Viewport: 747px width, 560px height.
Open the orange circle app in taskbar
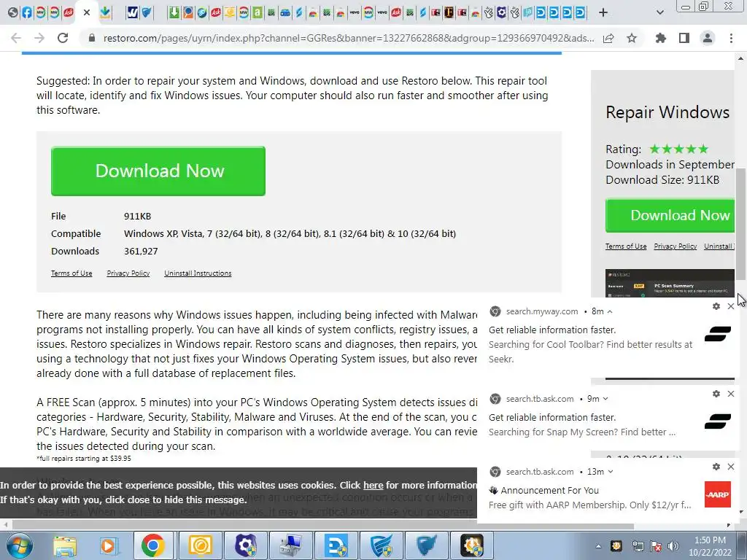point(200,545)
